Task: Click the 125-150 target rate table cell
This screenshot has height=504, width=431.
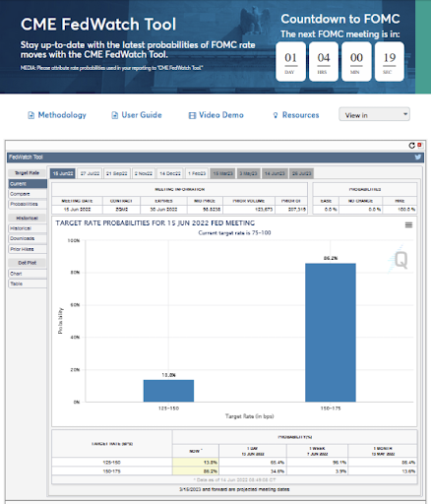Action: click(x=112, y=462)
